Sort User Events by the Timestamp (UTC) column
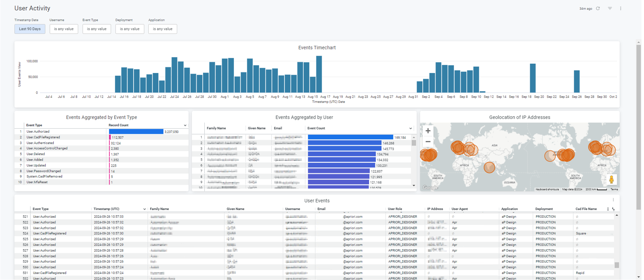Viewport: 644px width, 280px height. click(106, 209)
